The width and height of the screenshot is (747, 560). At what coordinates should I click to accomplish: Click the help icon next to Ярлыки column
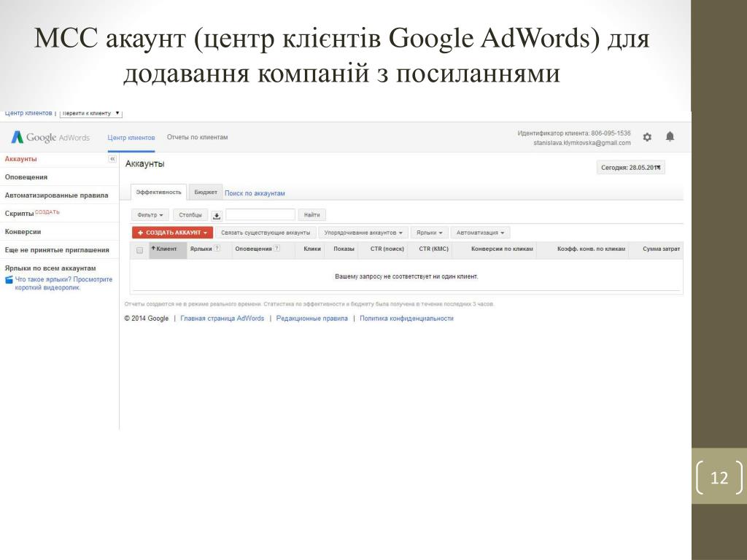(217, 248)
